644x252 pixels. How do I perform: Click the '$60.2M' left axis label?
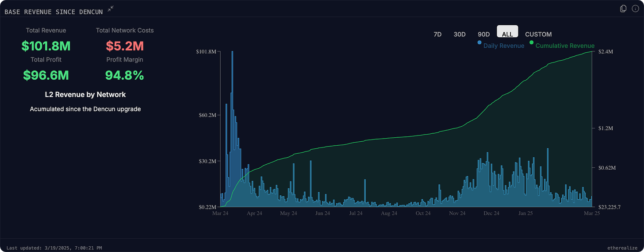(x=207, y=115)
